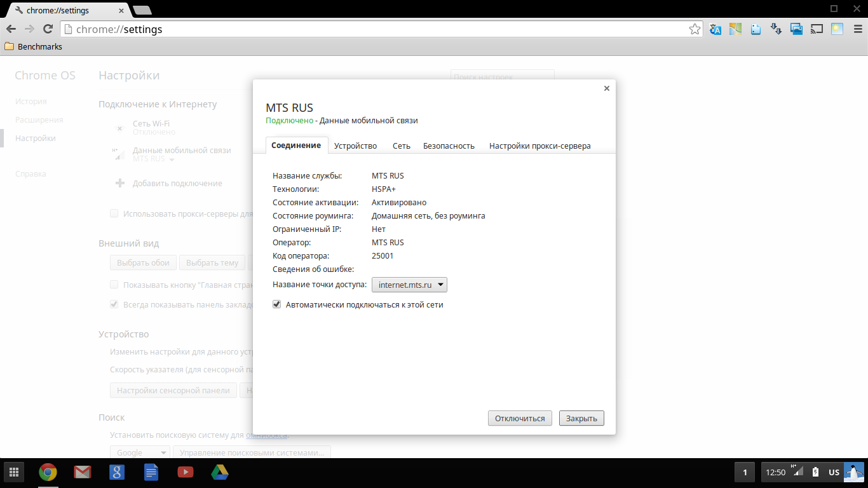Click the chrome://settings address bar
The height and width of the screenshot is (488, 868).
click(x=381, y=29)
